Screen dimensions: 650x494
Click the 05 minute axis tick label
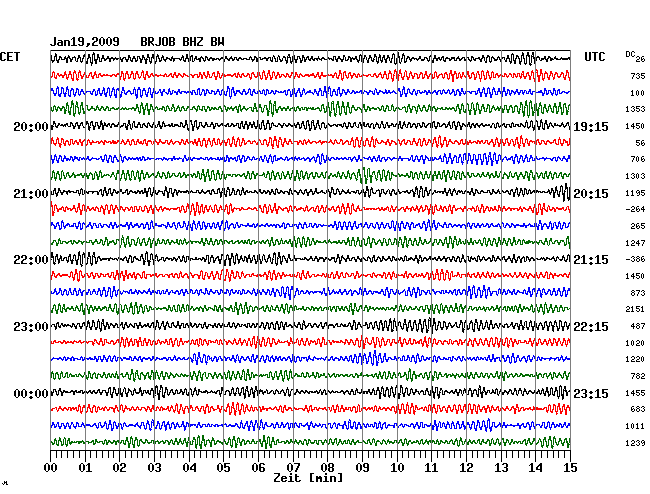(x=223, y=468)
